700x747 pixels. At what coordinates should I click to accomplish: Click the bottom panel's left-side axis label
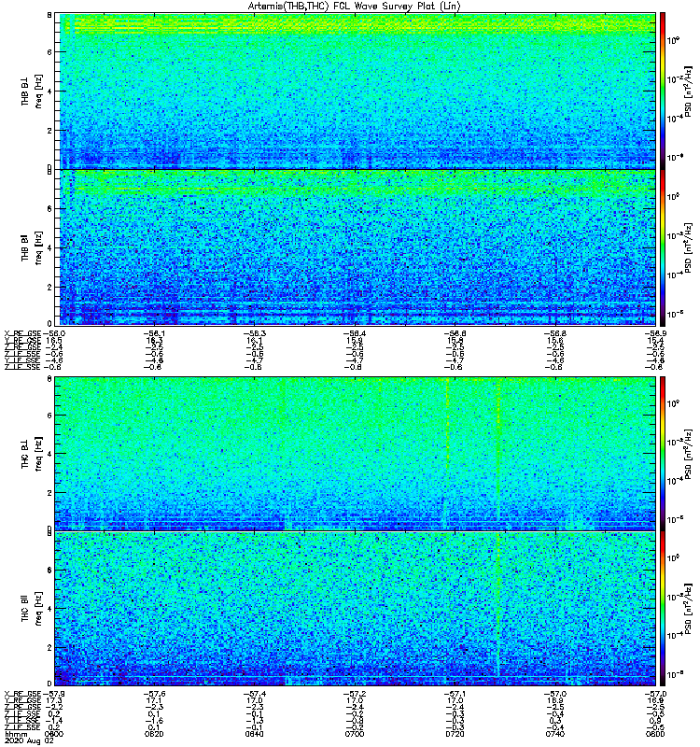(x=30, y=609)
